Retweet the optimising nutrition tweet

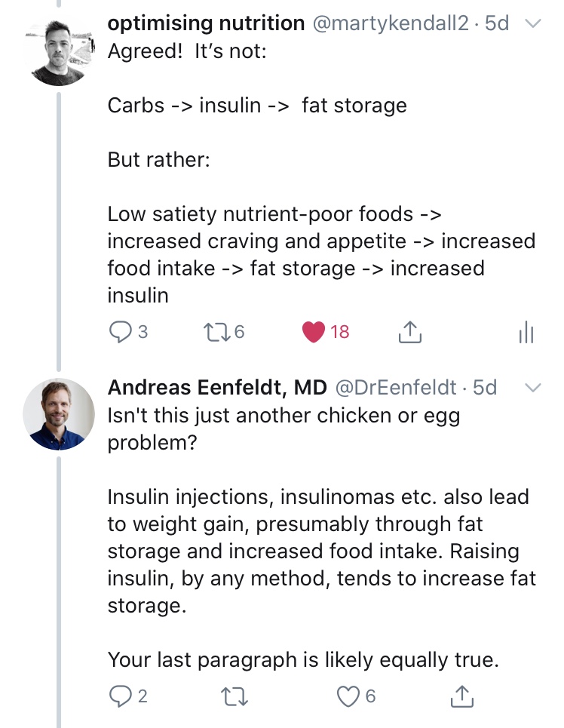coord(216,331)
